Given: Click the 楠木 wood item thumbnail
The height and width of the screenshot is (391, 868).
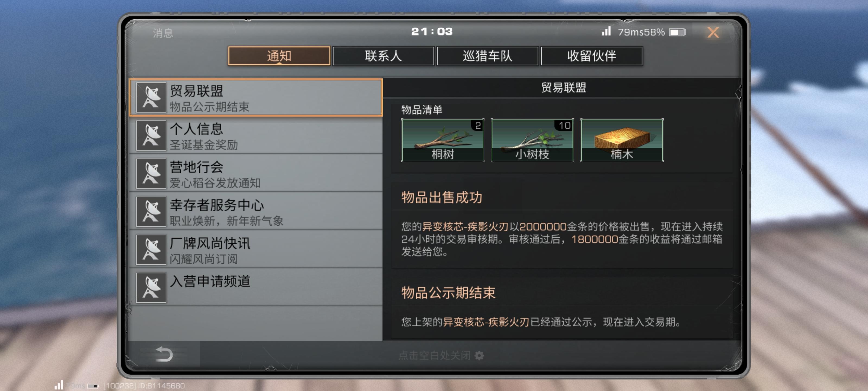Looking at the screenshot, I should (x=622, y=140).
